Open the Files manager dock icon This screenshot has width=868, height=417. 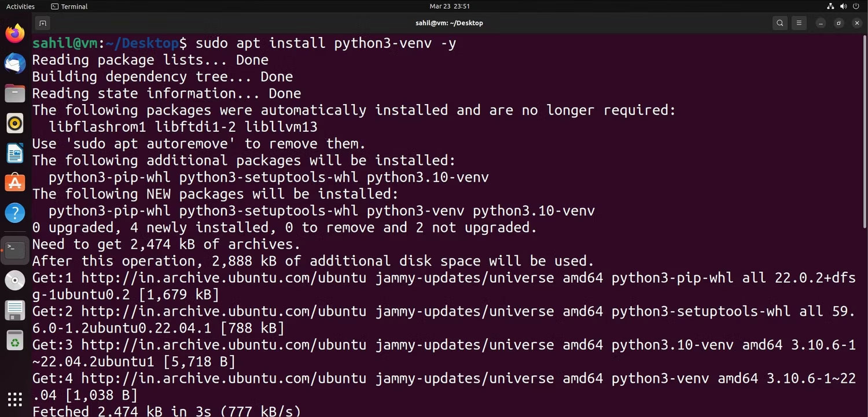15,93
